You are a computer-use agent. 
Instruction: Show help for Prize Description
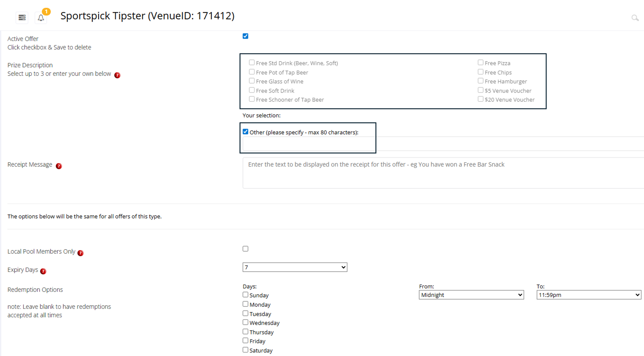pyautogui.click(x=117, y=75)
